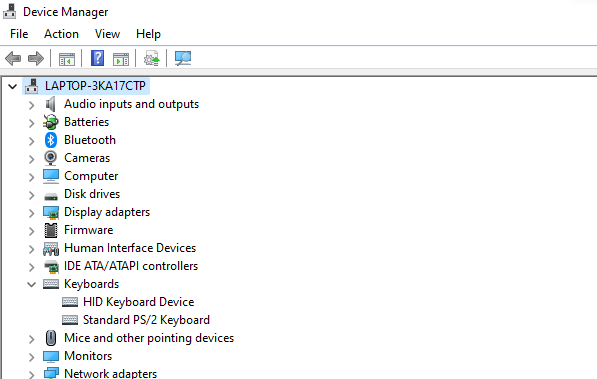The image size is (597, 379).
Task: Click the mouse icon for pointing devices
Action: (51, 338)
